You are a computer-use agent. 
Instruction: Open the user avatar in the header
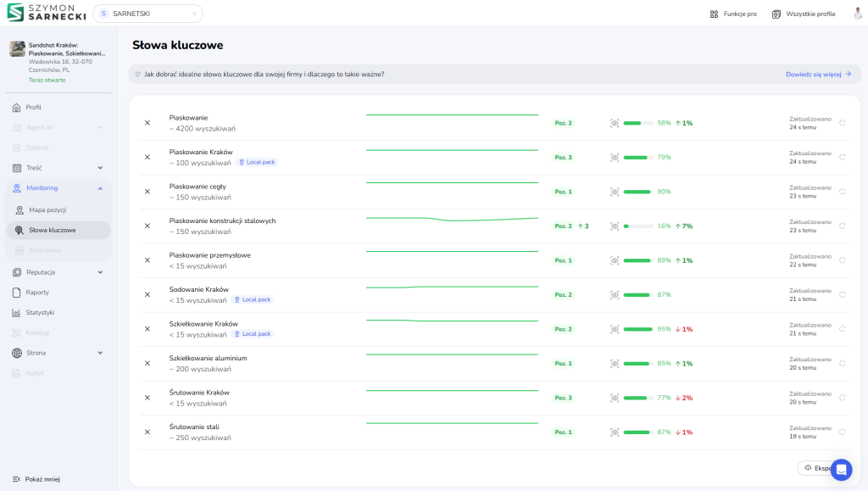tap(858, 14)
